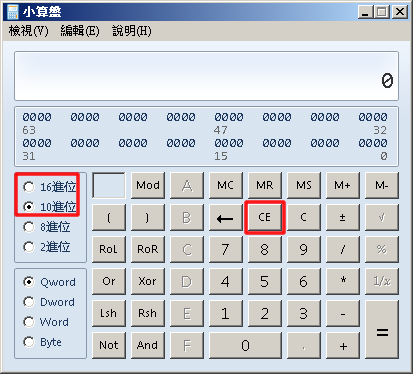This screenshot has height=374, width=413.
Task: Click the And bitwise button
Action: (x=148, y=345)
